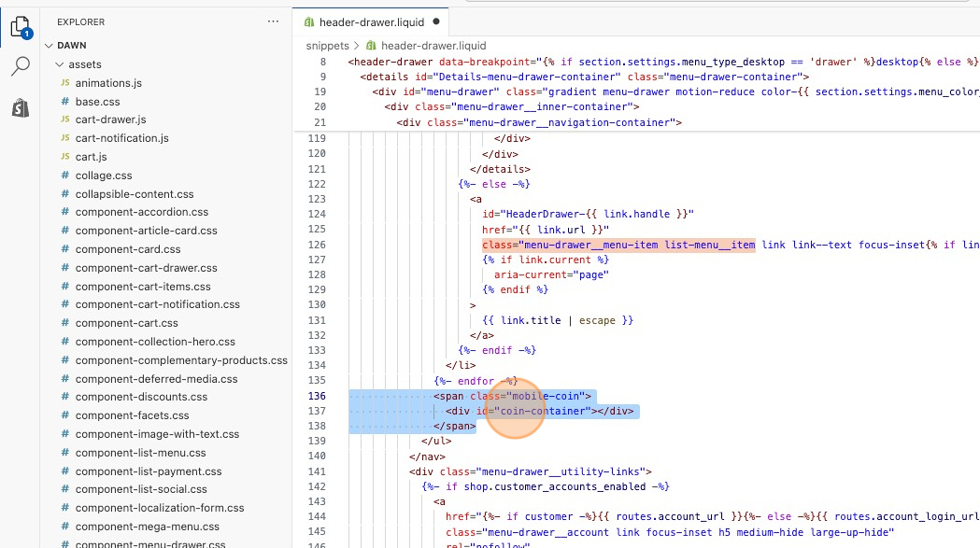980x548 pixels.
Task: Select the header-drawer.liquid editor tab
Action: coord(371,21)
